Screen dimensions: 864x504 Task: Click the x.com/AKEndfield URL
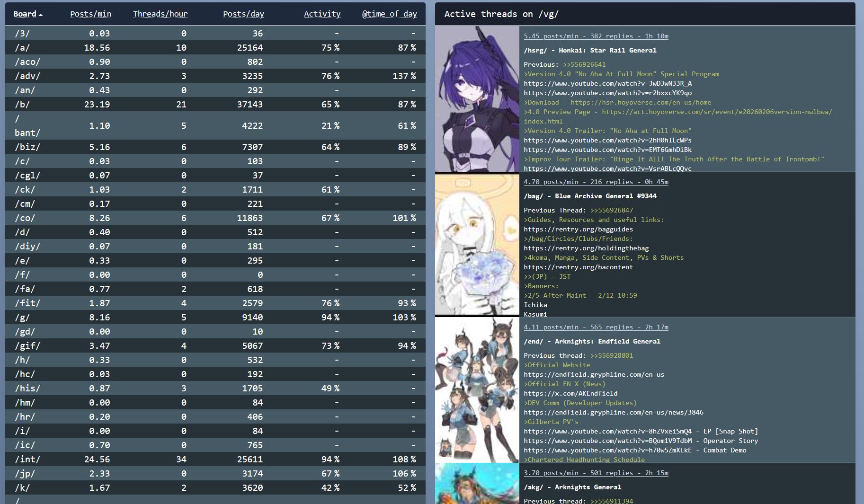[570, 393]
